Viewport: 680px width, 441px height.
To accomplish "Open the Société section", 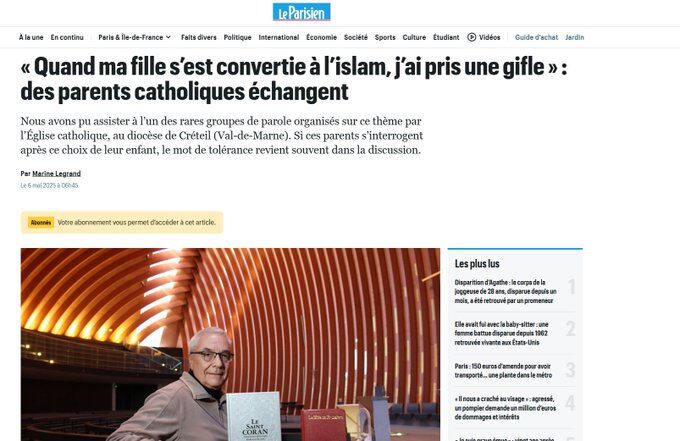I will (356, 37).
